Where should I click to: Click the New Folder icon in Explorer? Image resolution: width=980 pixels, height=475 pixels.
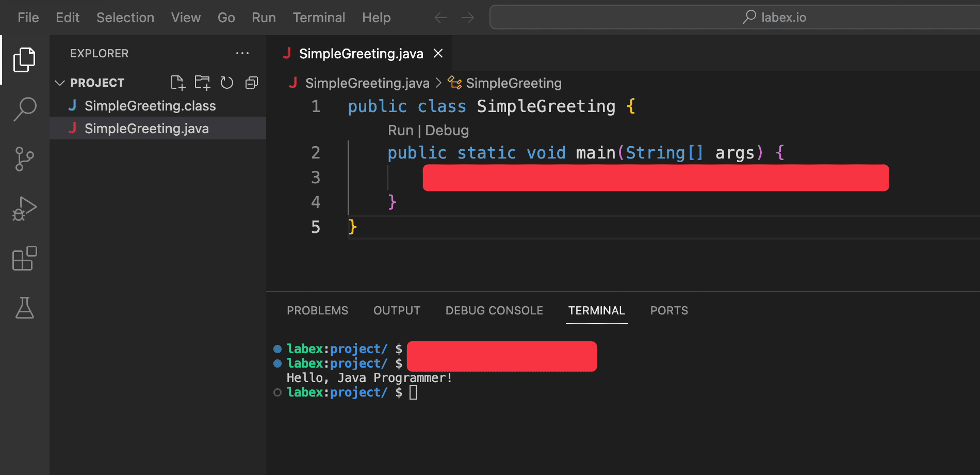[202, 83]
